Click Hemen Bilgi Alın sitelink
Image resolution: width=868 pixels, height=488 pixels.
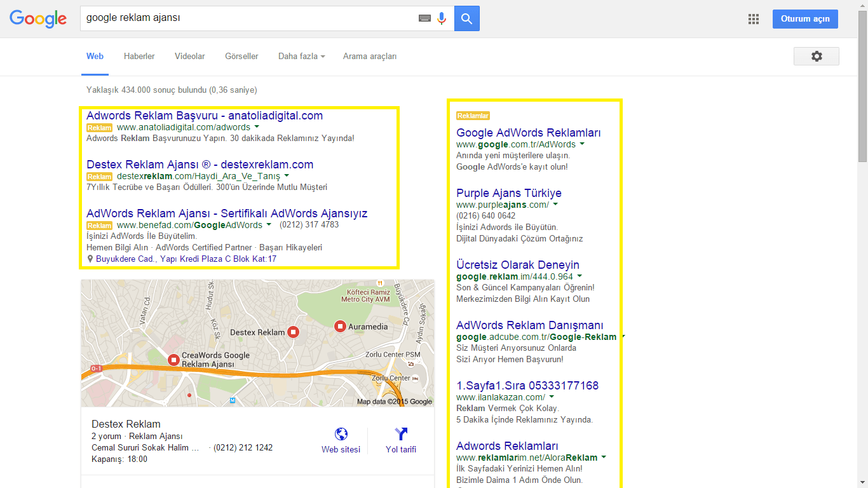point(117,248)
